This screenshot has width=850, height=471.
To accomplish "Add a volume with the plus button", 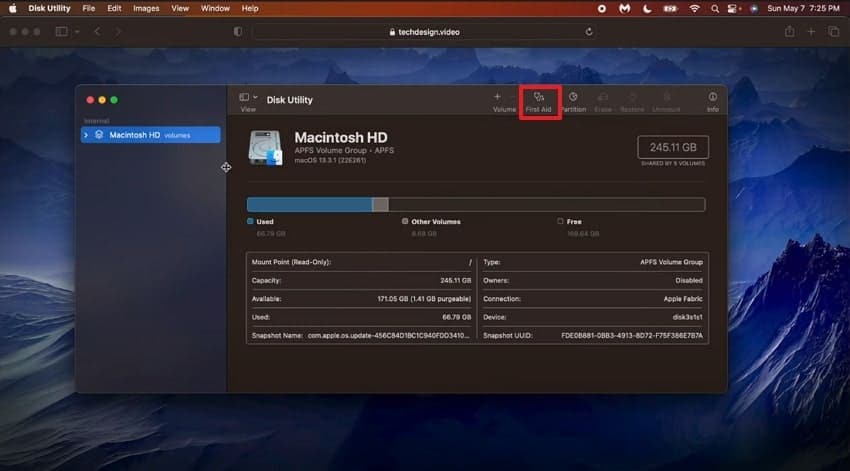I will (497, 97).
